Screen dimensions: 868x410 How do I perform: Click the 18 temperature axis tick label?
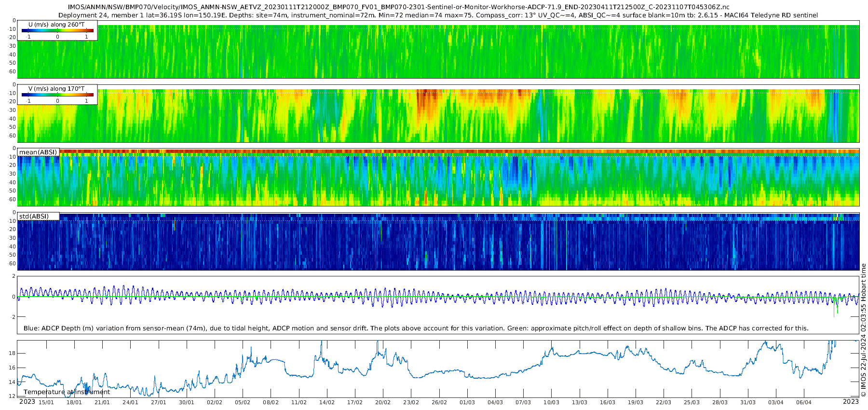pos(12,353)
